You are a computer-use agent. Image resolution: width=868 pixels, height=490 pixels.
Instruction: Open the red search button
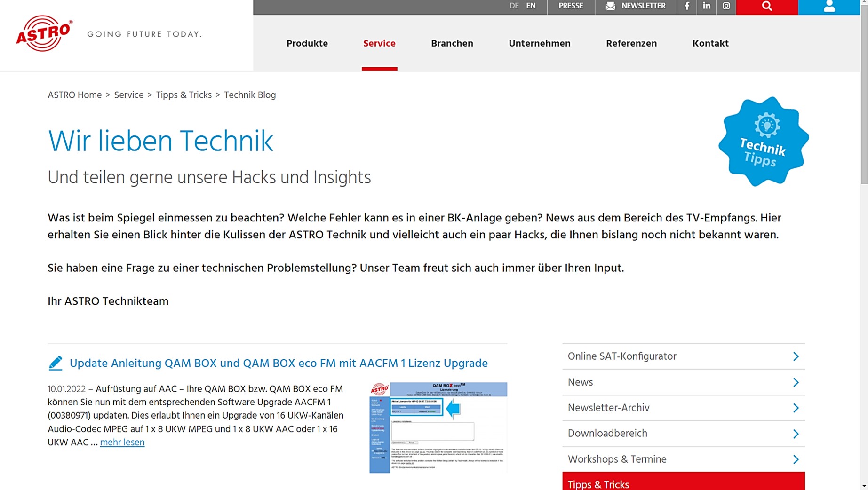coord(767,7)
